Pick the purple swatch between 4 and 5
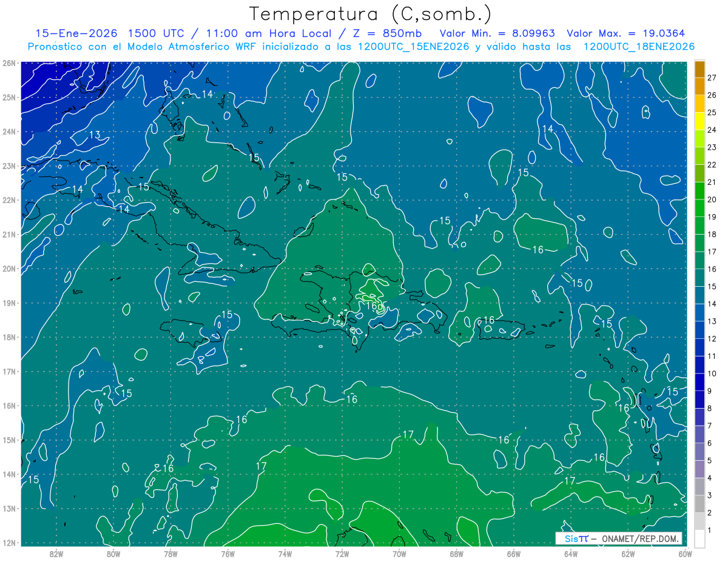This screenshot has width=728, height=562. tap(699, 469)
